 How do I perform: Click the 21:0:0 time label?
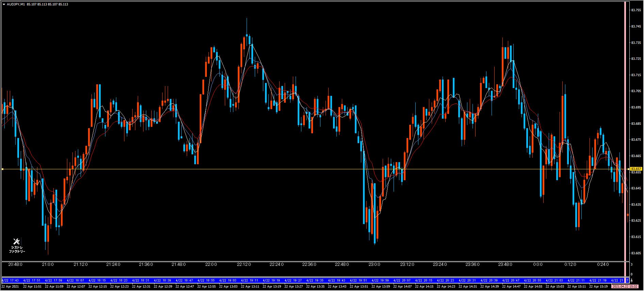48,264
